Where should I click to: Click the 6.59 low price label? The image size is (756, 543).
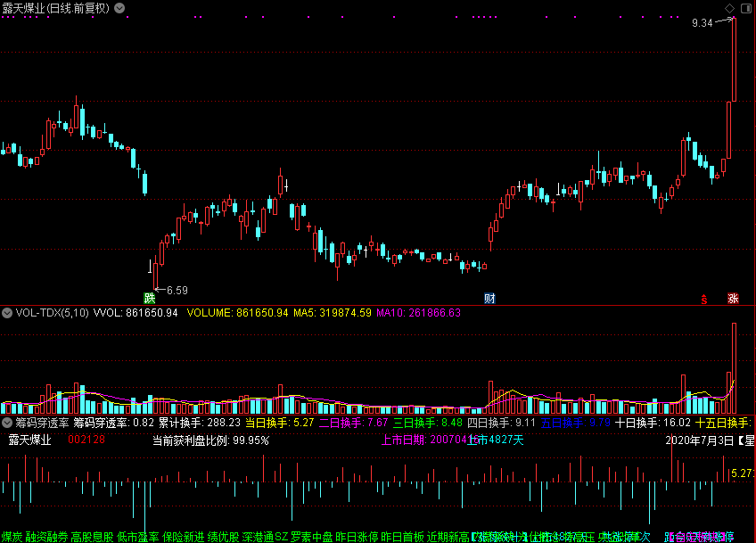click(x=177, y=291)
